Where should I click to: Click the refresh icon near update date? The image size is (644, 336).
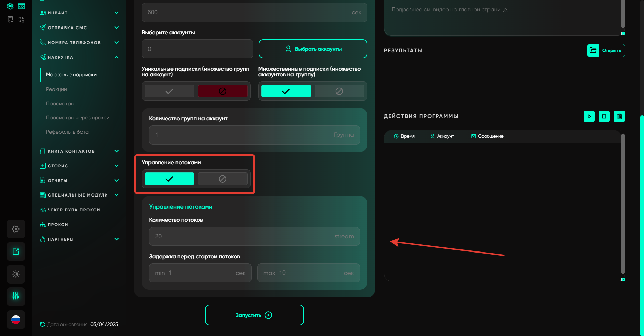tap(42, 324)
